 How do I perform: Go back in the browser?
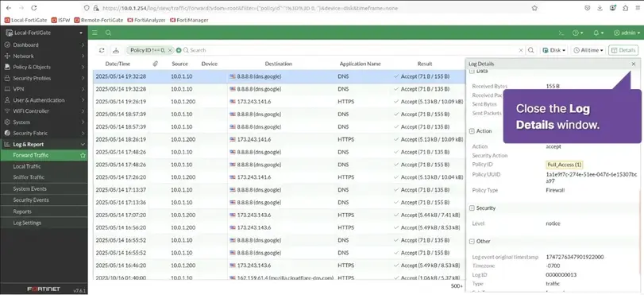pyautogui.click(x=8, y=8)
